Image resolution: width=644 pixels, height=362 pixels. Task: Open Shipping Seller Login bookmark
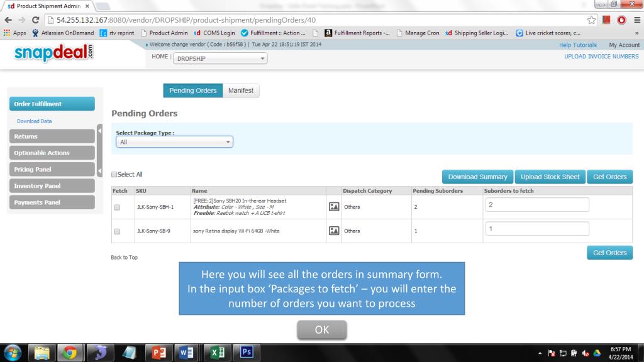[477, 33]
